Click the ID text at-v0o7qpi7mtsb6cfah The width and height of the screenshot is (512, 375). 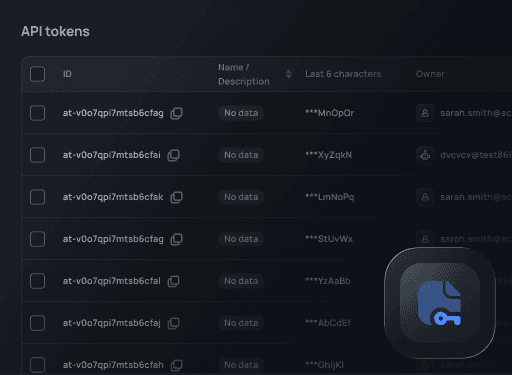113,365
